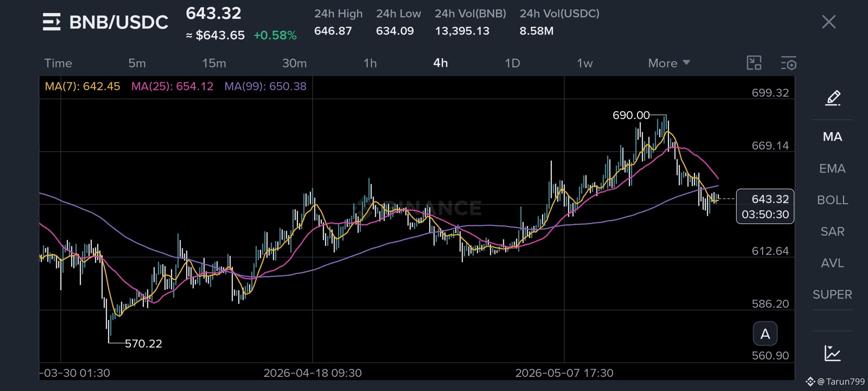Tap the last price 643.32 in header
The image size is (868, 391).
tap(213, 14)
